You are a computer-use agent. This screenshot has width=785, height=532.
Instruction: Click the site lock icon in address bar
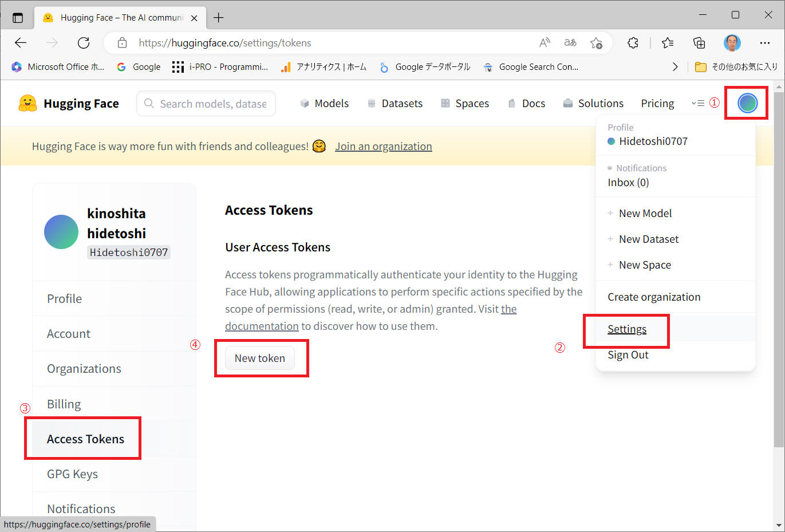point(122,43)
